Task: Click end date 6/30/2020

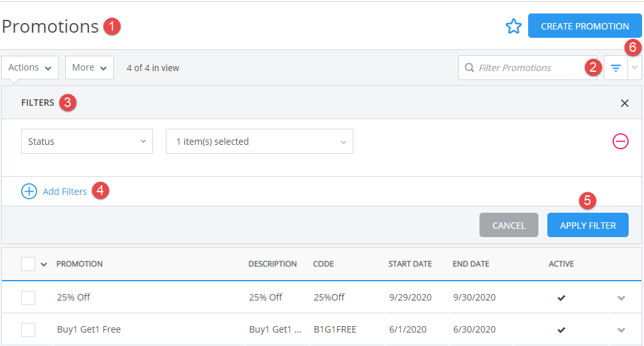Action: pos(474,329)
